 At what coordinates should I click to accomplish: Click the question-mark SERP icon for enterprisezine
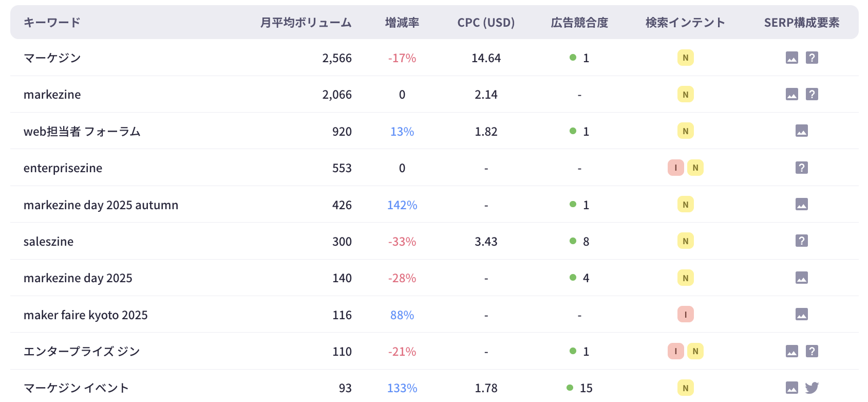tap(801, 168)
